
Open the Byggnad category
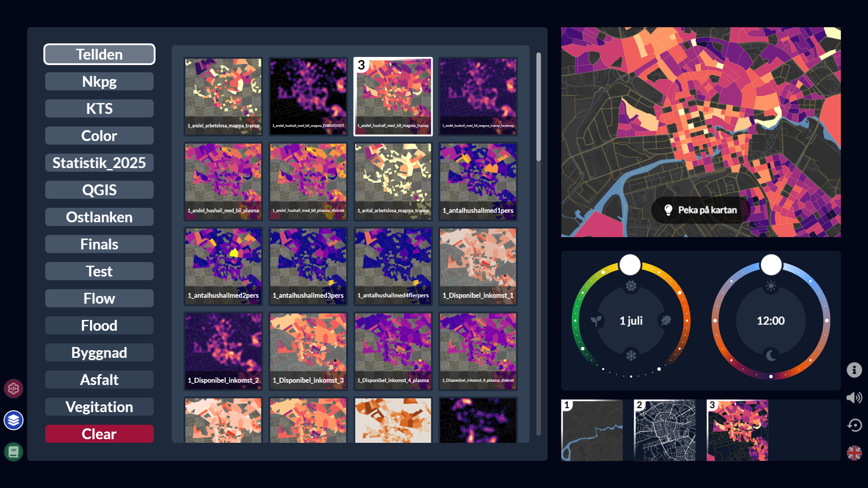tap(99, 352)
